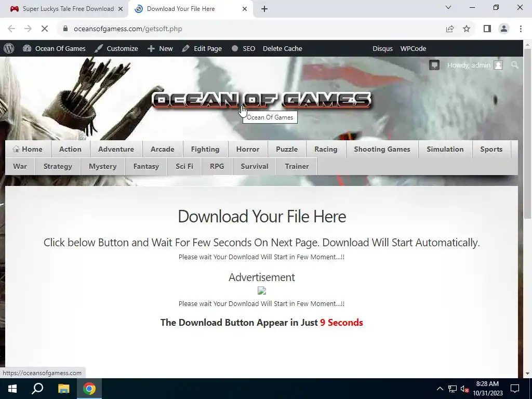Click Chrome icon in taskbar

[x=89, y=389]
